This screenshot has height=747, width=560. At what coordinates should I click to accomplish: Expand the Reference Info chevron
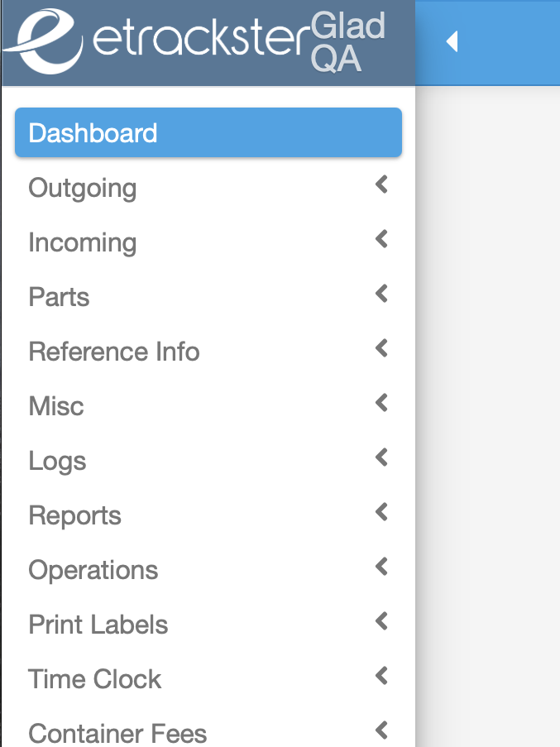(x=381, y=349)
